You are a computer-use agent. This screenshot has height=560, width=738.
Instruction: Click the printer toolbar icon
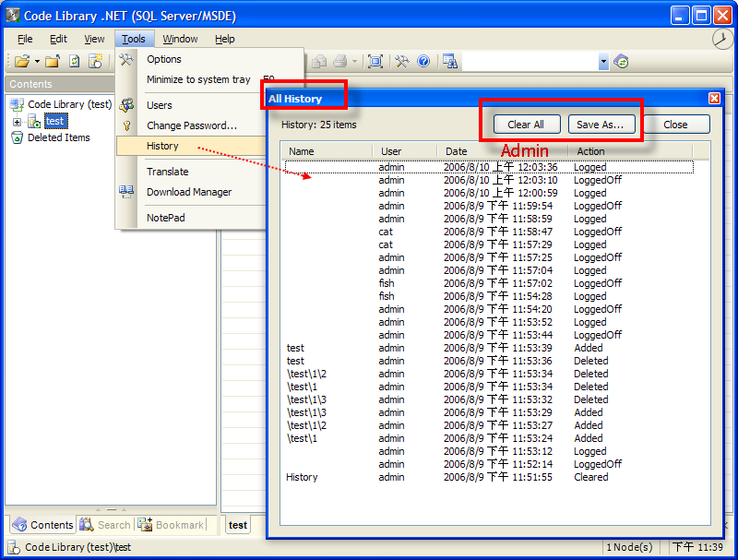pyautogui.click(x=339, y=62)
